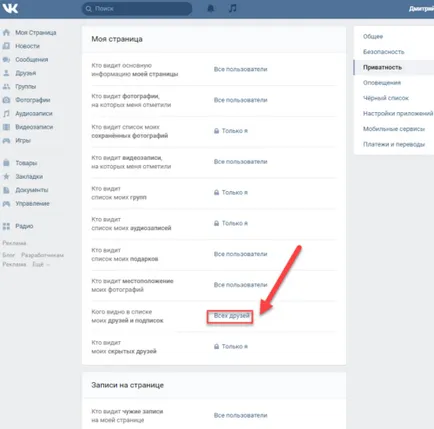The image size is (434, 429).
Task: Open Платежи и переводы settings section
Action: click(x=394, y=144)
